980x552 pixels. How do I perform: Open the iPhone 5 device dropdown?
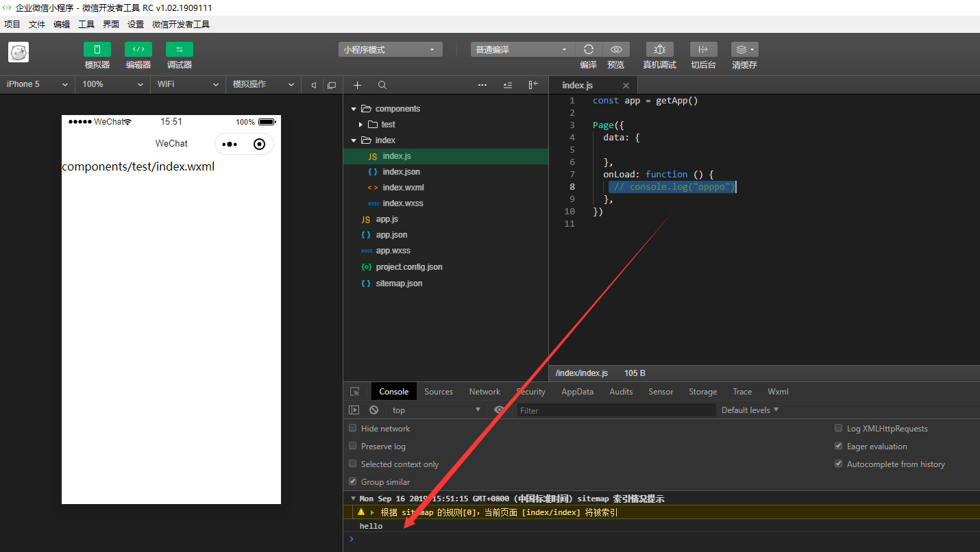[38, 84]
